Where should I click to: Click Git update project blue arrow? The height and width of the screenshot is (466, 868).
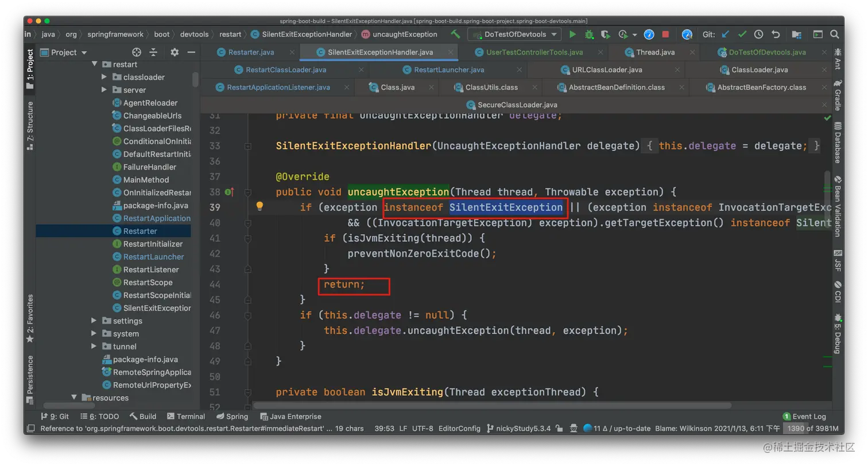tap(725, 34)
